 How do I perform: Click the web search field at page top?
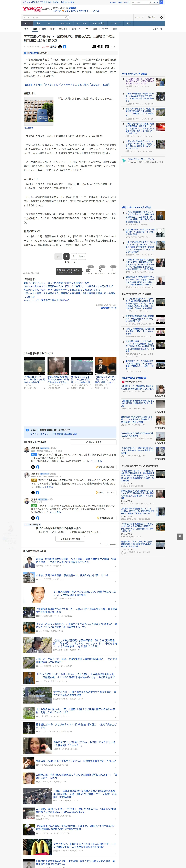[140, 2]
